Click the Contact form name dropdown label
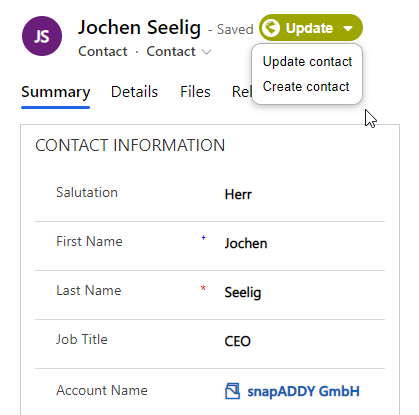This screenshot has width=419, height=415. coord(171,52)
